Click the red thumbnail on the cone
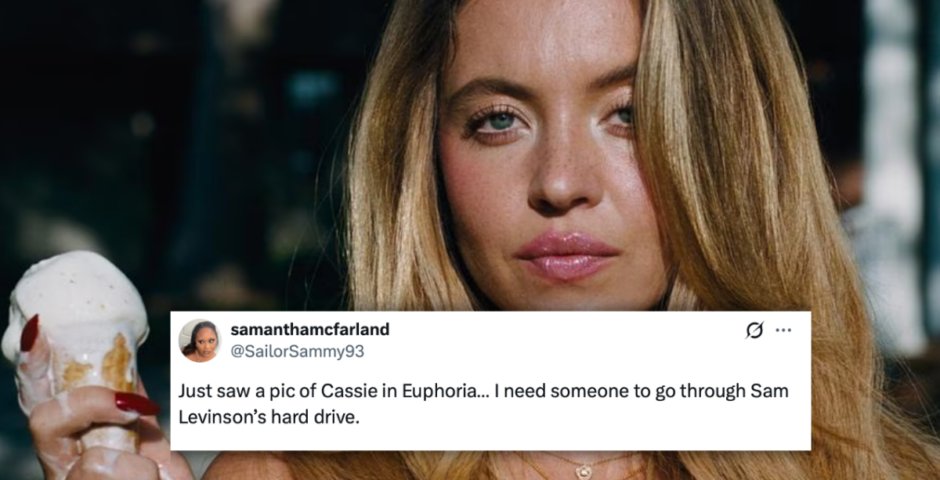Screen dimensions: 940x480 click(137, 403)
